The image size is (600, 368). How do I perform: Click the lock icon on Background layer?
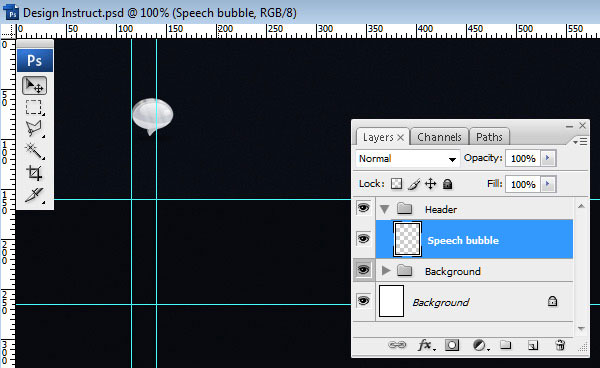click(552, 301)
